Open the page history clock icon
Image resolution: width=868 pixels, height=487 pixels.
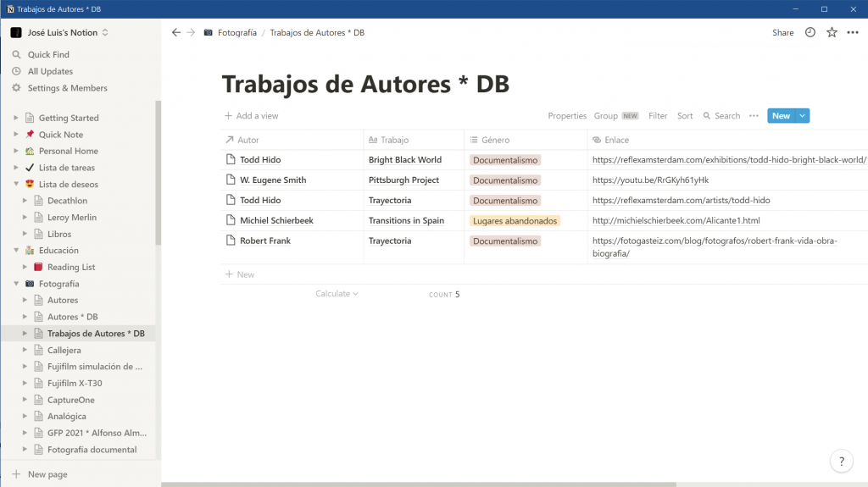pyautogui.click(x=810, y=33)
